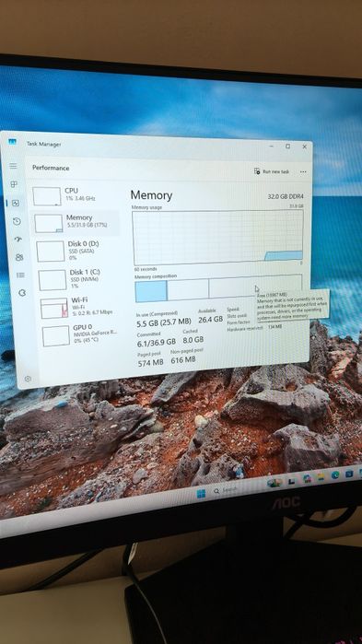Open the three-dot more options menu

pyautogui.click(x=303, y=171)
